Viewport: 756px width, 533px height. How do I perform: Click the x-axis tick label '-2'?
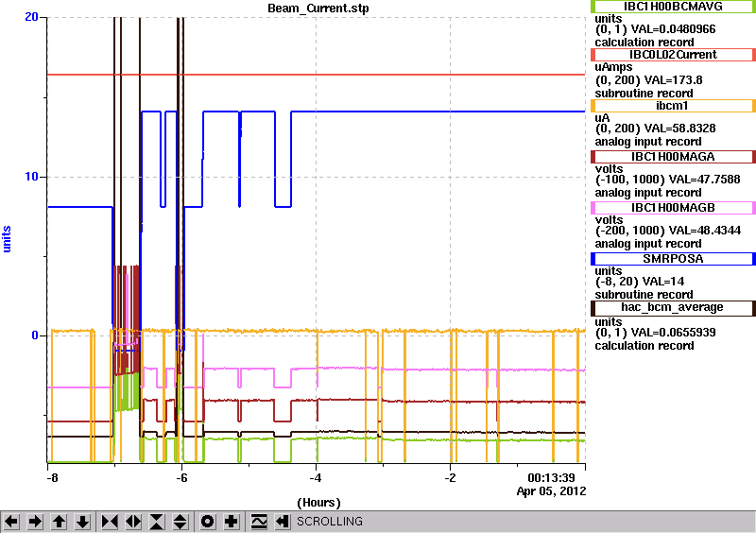[x=450, y=478]
